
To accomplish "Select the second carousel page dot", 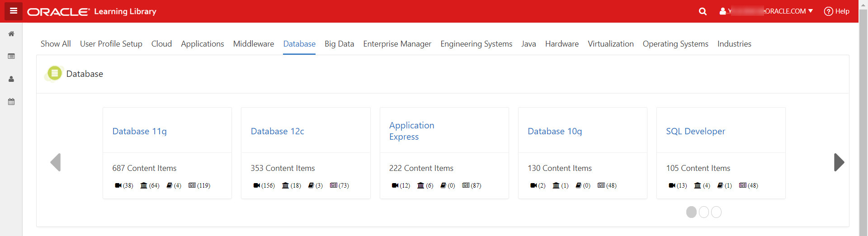I will 704,212.
